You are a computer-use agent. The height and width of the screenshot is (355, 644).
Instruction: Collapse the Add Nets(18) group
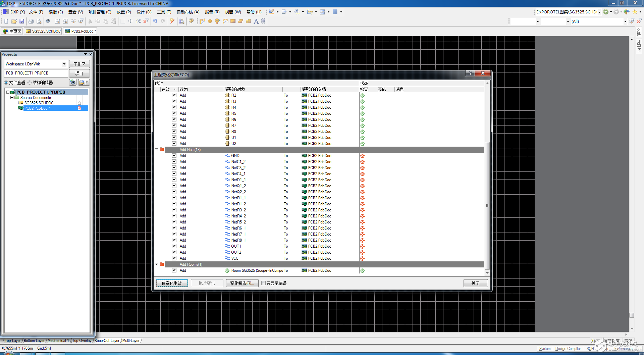[x=156, y=150]
